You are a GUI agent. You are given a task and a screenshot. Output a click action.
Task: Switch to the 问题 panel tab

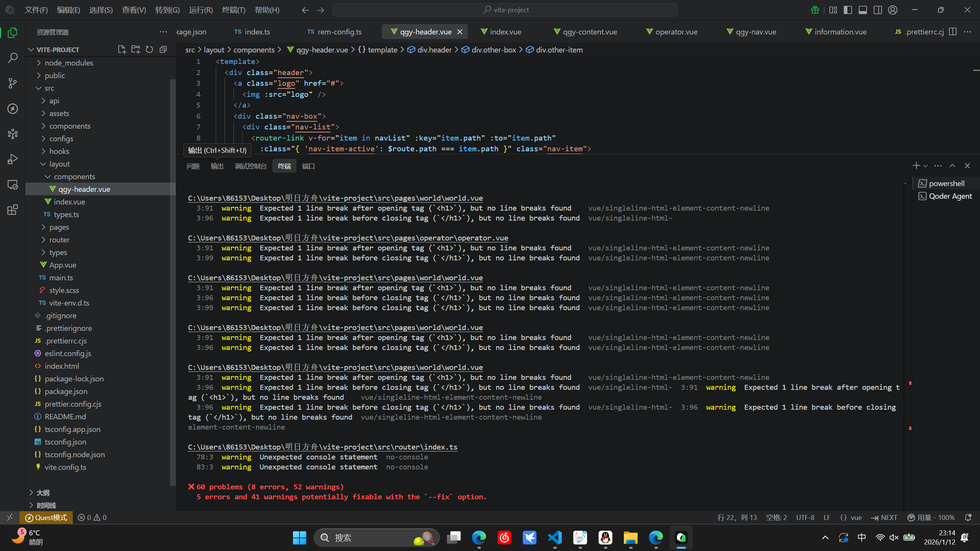pos(193,166)
